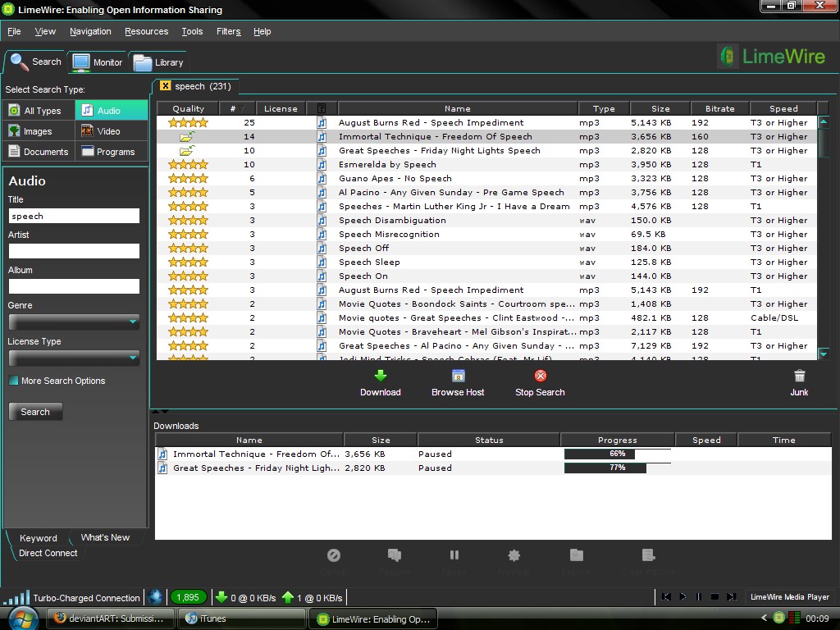Click the media player play button
840x630 pixels.
682,597
